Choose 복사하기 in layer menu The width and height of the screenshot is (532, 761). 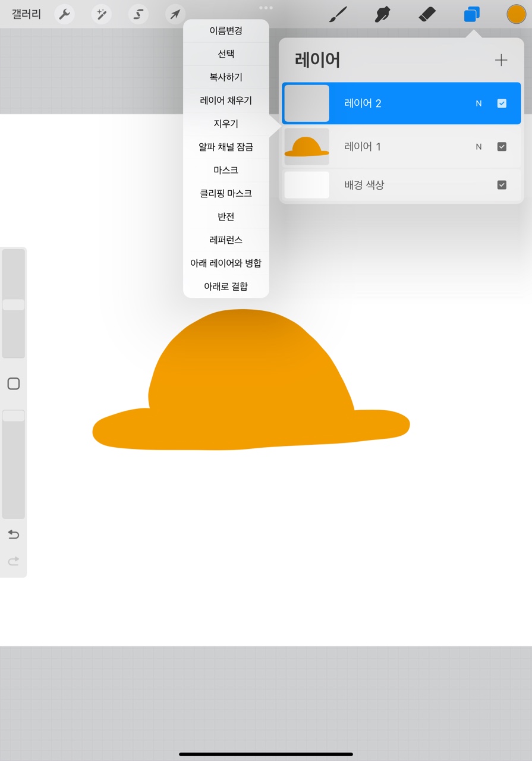click(226, 77)
